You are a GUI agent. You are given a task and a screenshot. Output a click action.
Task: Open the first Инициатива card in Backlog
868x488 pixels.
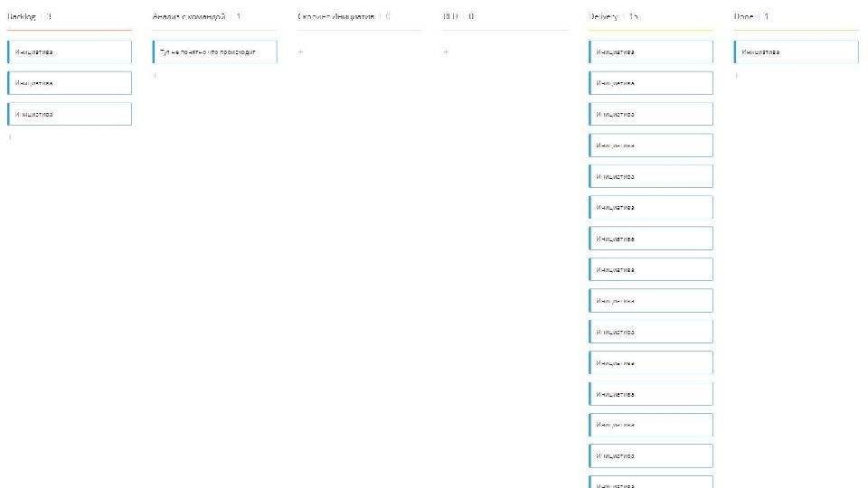coord(70,52)
